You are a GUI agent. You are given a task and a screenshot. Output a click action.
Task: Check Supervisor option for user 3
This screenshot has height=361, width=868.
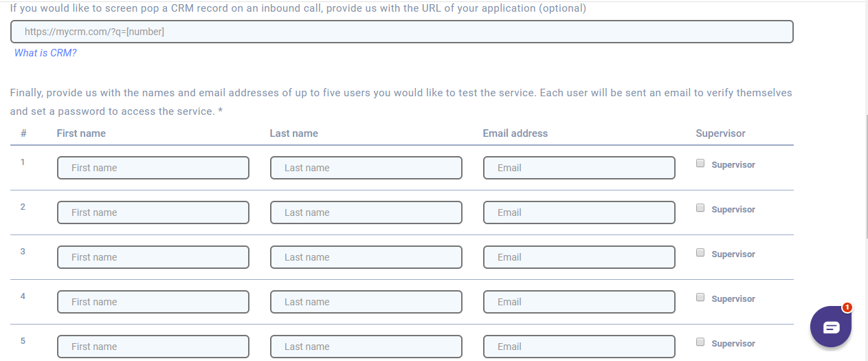pos(700,253)
